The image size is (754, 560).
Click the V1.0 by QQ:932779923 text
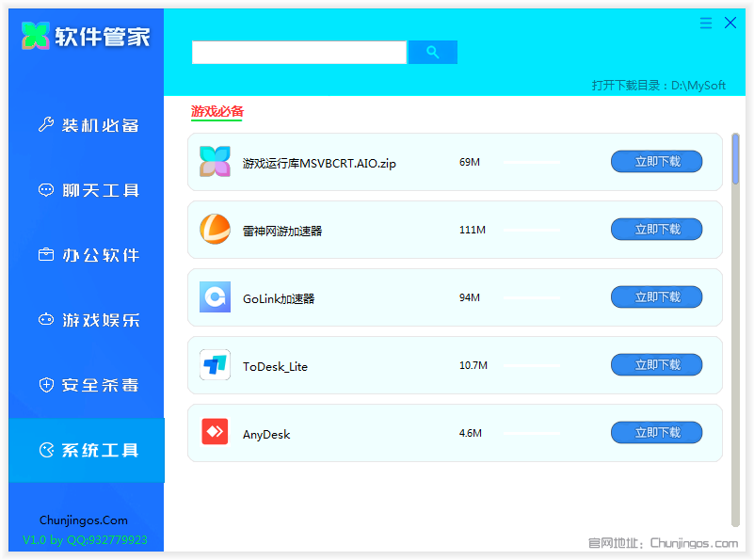pos(85,540)
